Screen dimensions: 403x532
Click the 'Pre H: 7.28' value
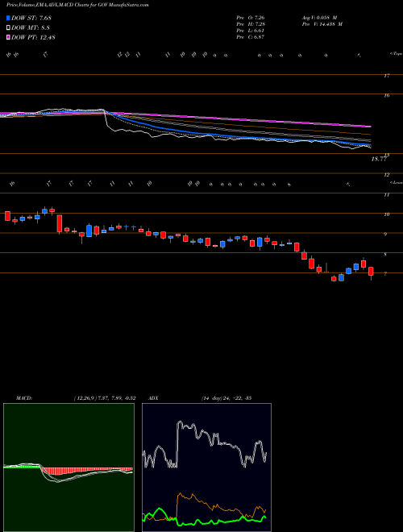click(x=251, y=24)
